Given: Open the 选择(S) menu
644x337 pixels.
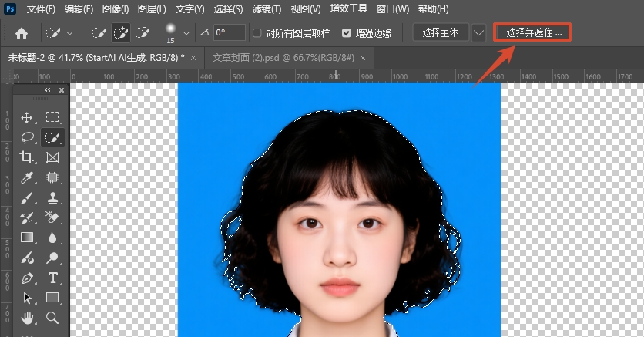Looking at the screenshot, I should click(228, 8).
